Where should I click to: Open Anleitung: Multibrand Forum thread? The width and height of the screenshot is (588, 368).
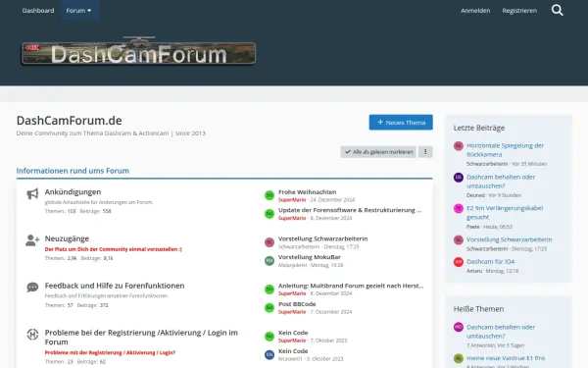coord(351,286)
